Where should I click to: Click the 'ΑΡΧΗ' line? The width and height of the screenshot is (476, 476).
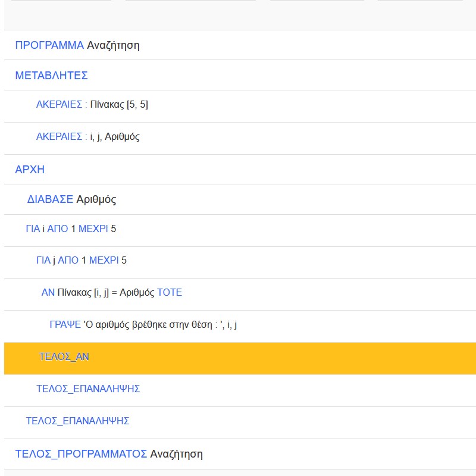pos(240,170)
